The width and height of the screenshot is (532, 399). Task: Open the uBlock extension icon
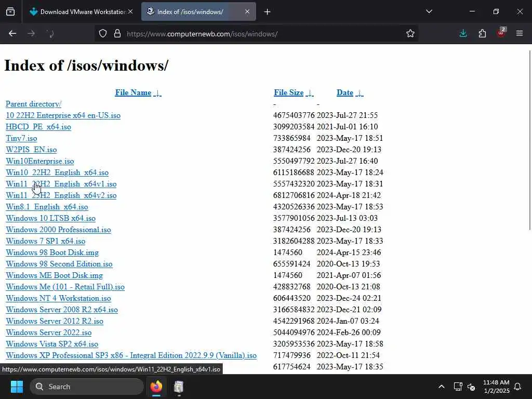click(501, 33)
